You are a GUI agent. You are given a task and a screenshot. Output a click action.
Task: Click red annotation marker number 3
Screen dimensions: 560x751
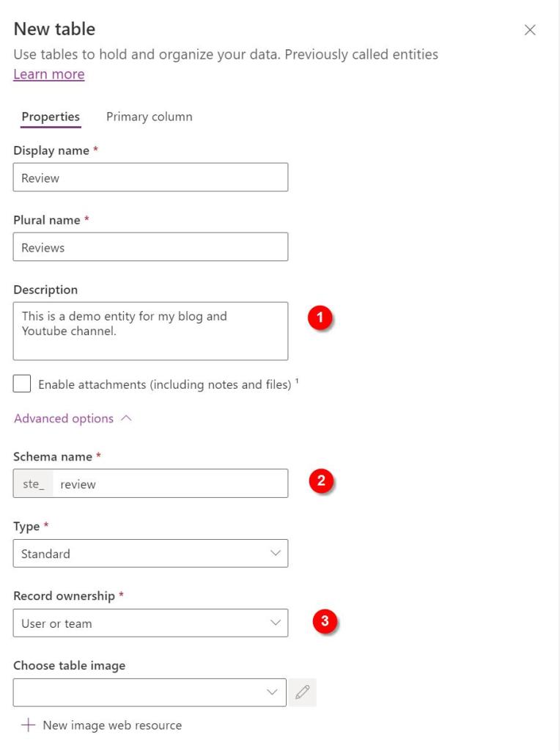324,621
